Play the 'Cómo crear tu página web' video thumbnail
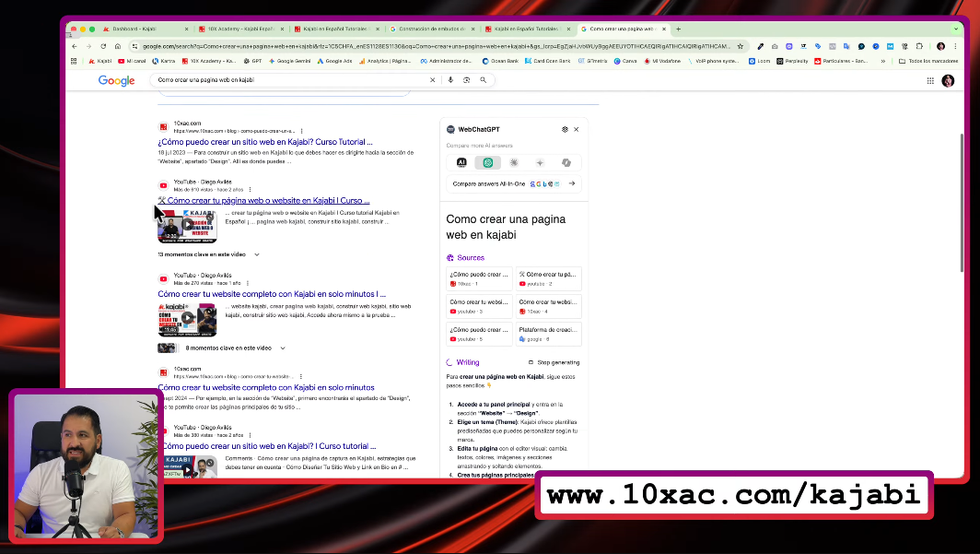The height and width of the screenshot is (554, 980). [x=188, y=226]
